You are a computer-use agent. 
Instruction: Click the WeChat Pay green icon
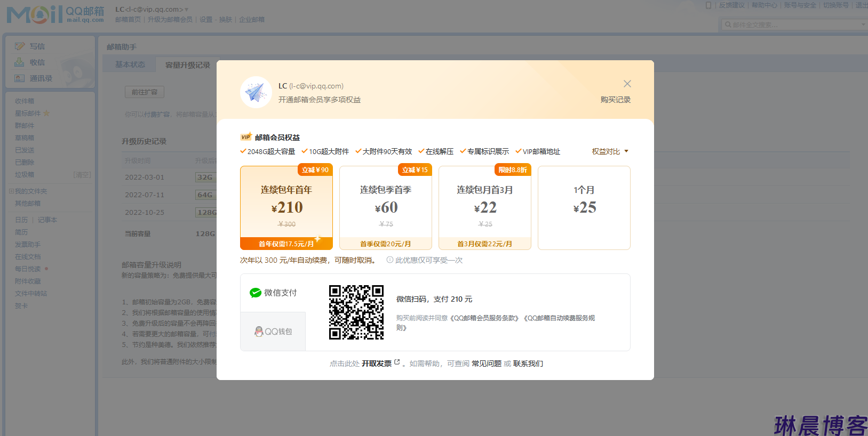pyautogui.click(x=256, y=293)
